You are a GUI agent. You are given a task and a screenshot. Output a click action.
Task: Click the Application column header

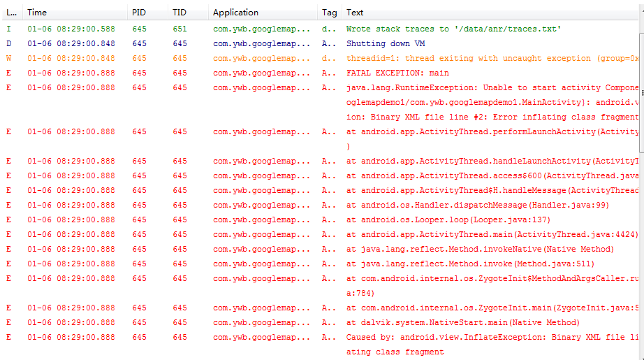[263, 13]
